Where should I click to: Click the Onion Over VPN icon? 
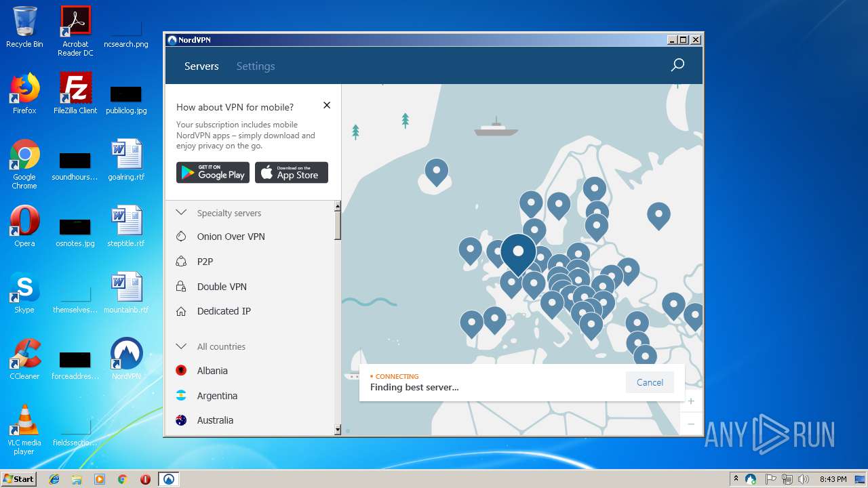(x=181, y=237)
